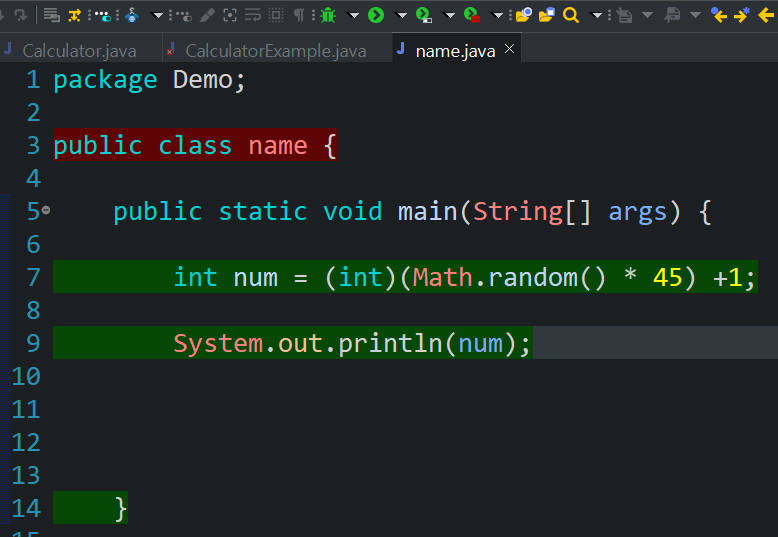Click line number 7 in the gutter
778x537 pixels.
[34, 277]
